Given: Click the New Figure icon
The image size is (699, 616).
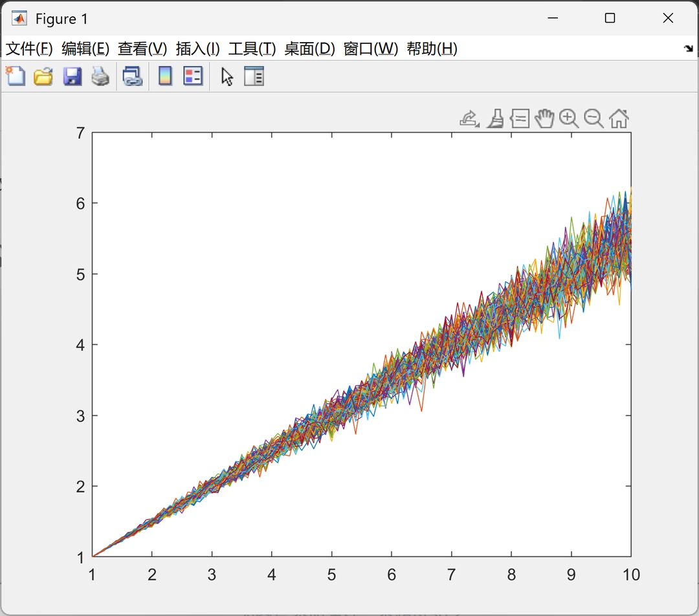Looking at the screenshot, I should click(16, 76).
